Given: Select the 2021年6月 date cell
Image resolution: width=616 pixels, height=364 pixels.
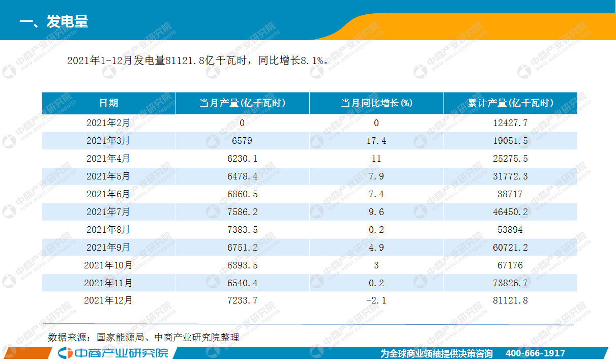Looking at the screenshot, I should pos(108,194).
